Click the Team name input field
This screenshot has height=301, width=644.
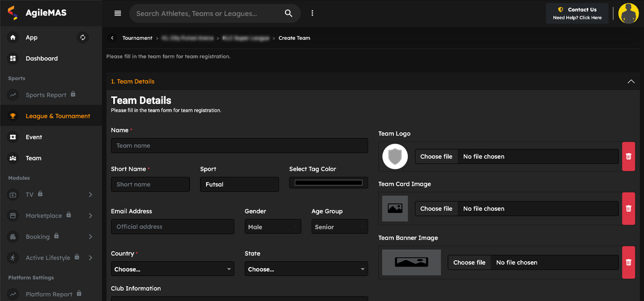(x=239, y=146)
